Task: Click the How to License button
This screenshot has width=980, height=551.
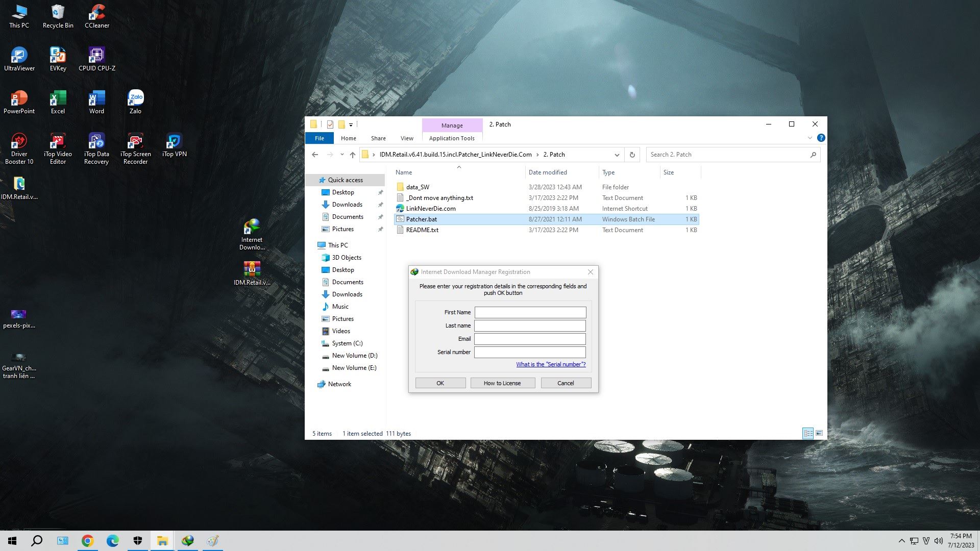Action: tap(502, 383)
